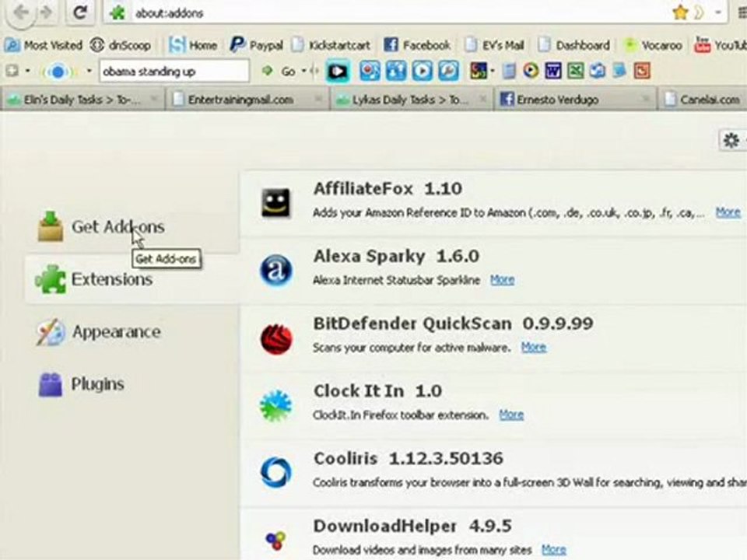Open the green Excel toolbar icon

576,72
